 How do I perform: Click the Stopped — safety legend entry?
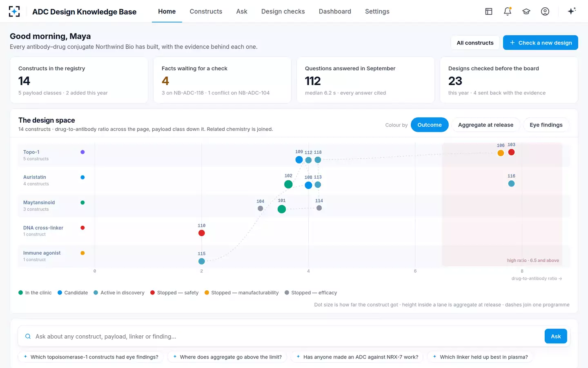[174, 293]
